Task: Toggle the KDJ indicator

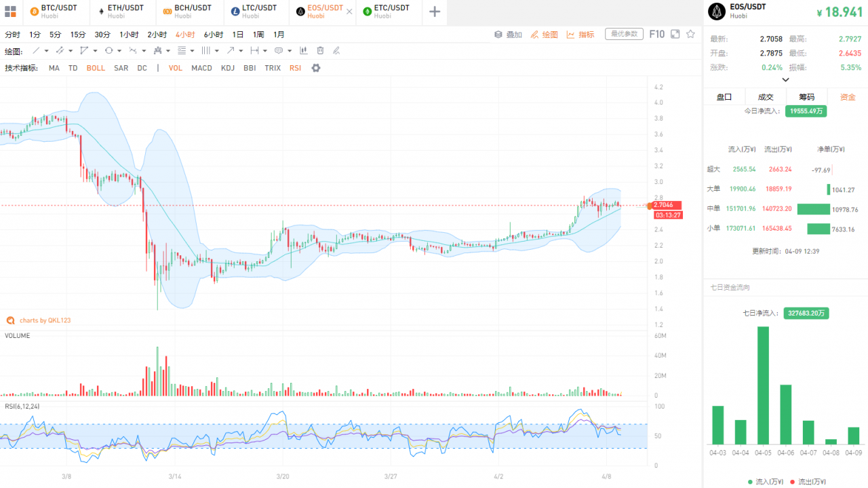Action: pos(228,68)
